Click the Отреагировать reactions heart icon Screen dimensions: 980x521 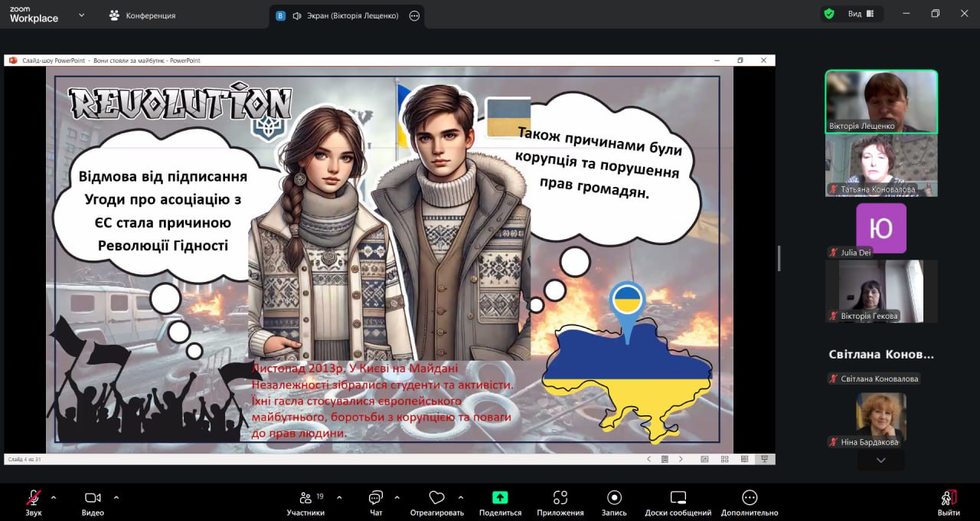436,498
